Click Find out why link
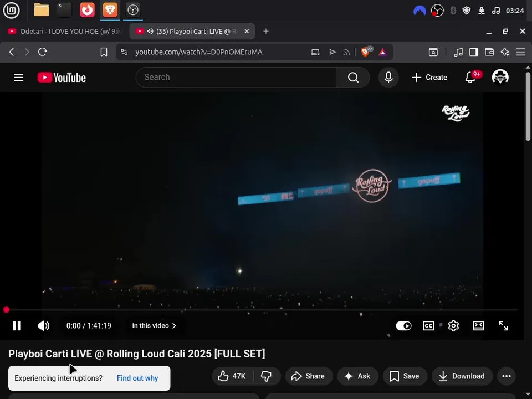Viewport: 532px width, 399px height. (x=137, y=378)
